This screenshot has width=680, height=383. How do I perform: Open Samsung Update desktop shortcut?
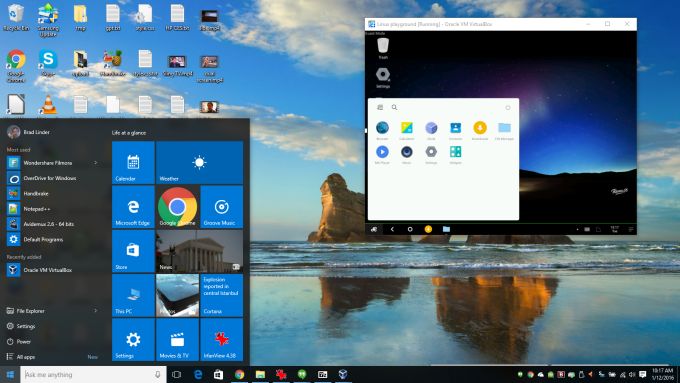tap(48, 20)
